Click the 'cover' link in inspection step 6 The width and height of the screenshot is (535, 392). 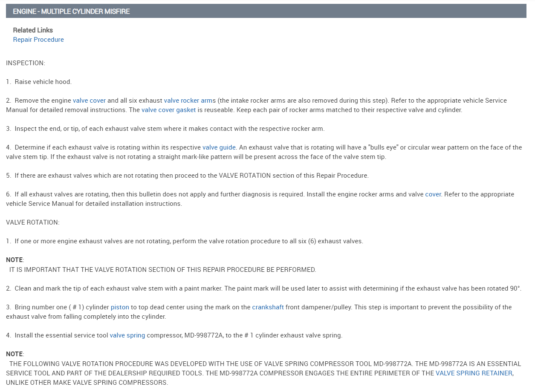tap(433, 194)
